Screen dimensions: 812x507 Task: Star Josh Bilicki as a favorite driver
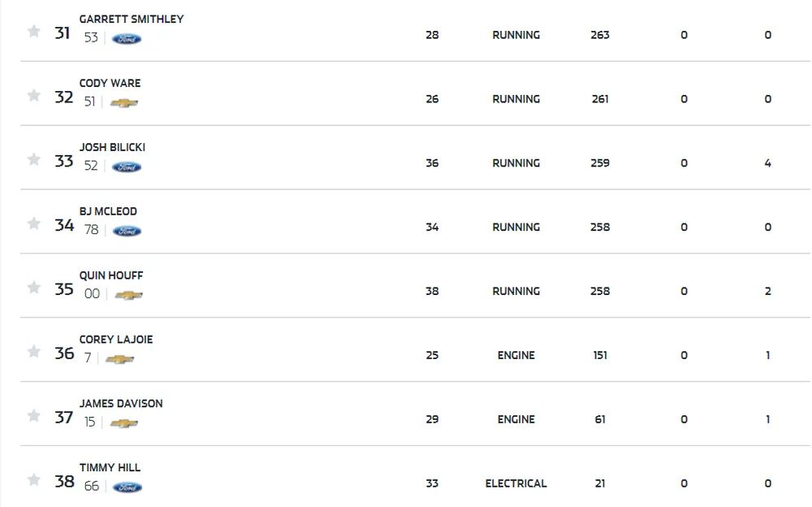click(x=33, y=160)
